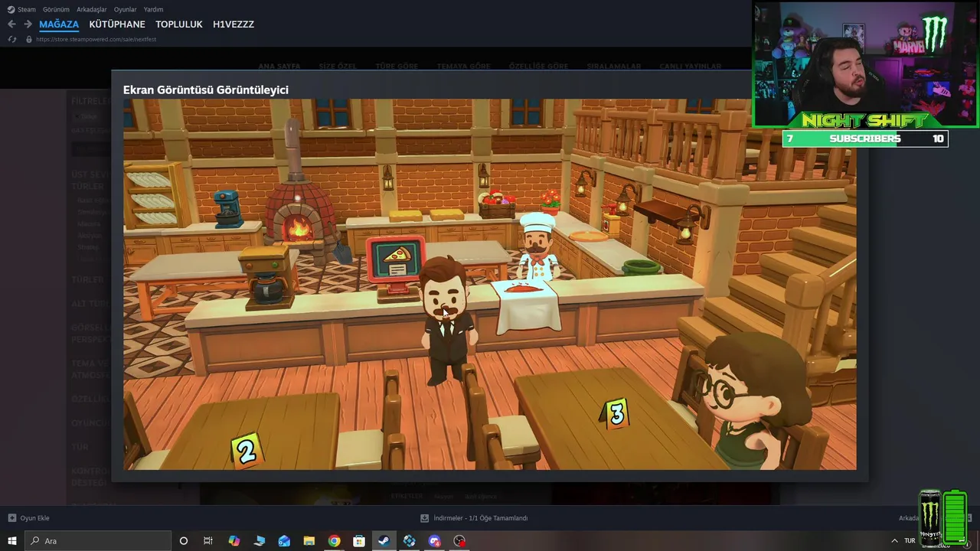Switch the TUR keyboard language indicator
The image size is (980, 551).
[910, 541]
